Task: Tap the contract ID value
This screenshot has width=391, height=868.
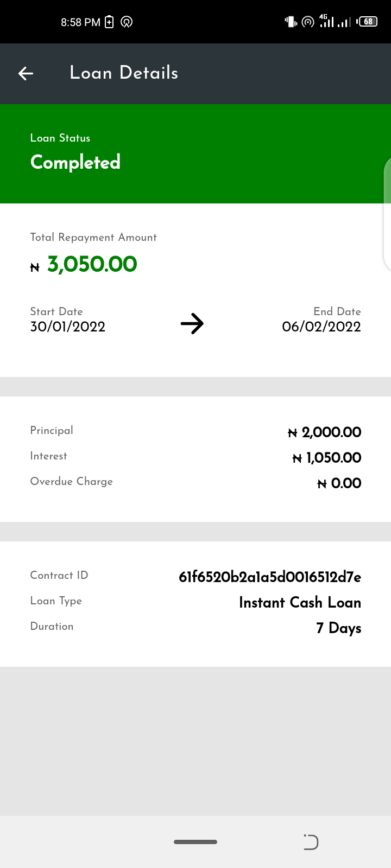Action: click(270, 577)
